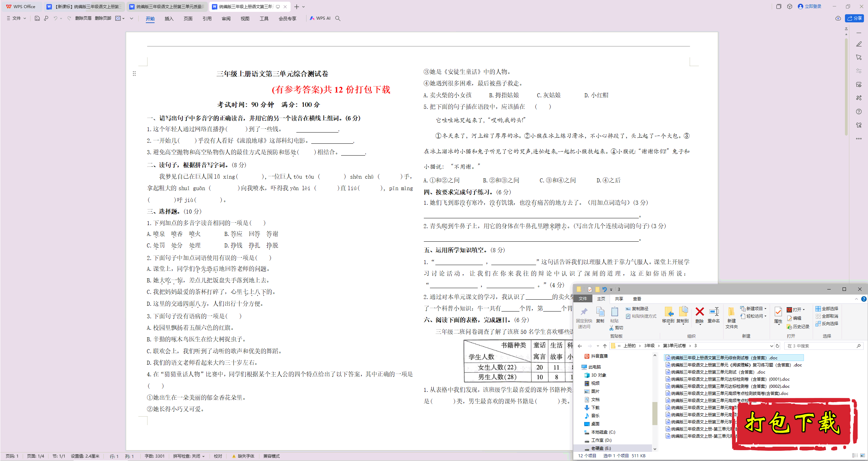Click the cloud upload icon
This screenshot has height=461, width=868.
[838, 18]
